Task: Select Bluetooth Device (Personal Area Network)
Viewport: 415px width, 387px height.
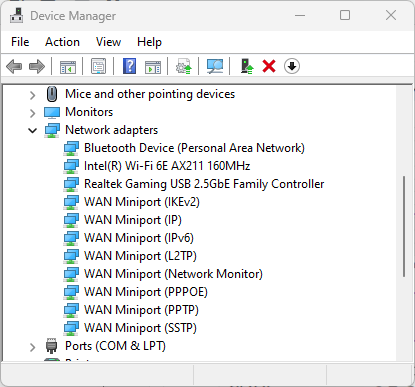Action: [194, 148]
